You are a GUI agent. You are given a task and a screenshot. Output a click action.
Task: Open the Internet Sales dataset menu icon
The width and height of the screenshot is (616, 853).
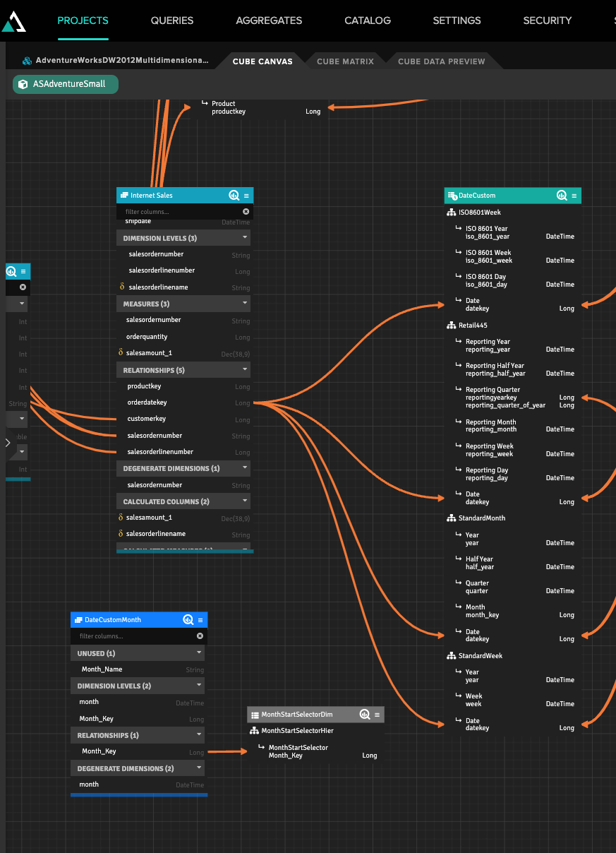pyautogui.click(x=246, y=196)
